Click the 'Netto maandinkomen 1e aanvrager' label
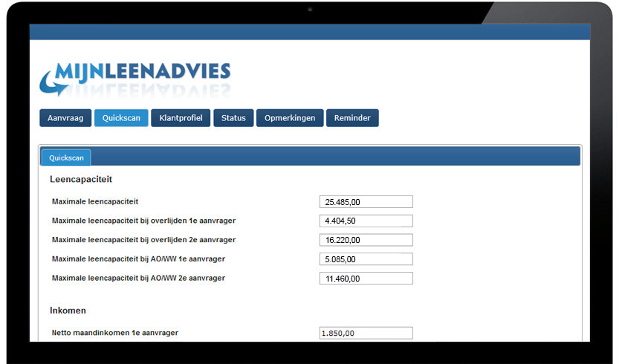The height and width of the screenshot is (364, 619). click(115, 333)
